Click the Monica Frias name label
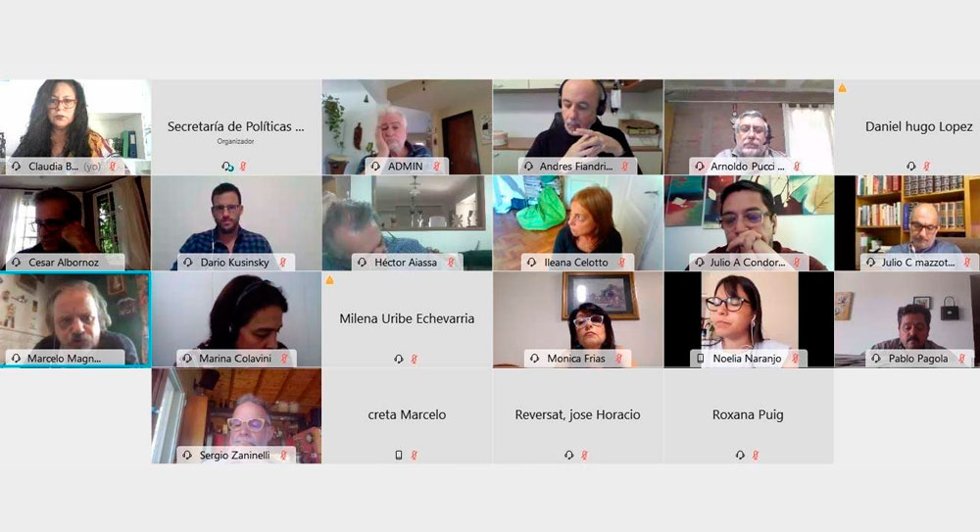This screenshot has height=532, width=980. click(576, 359)
